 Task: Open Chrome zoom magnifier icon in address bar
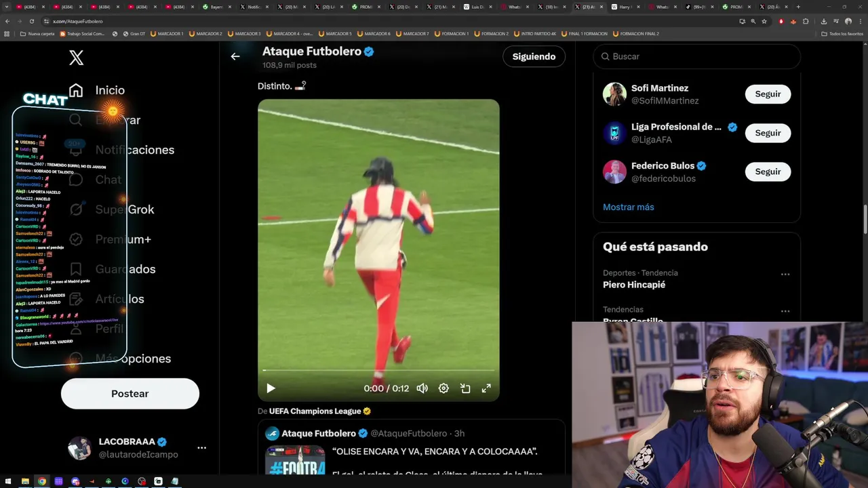(x=753, y=21)
